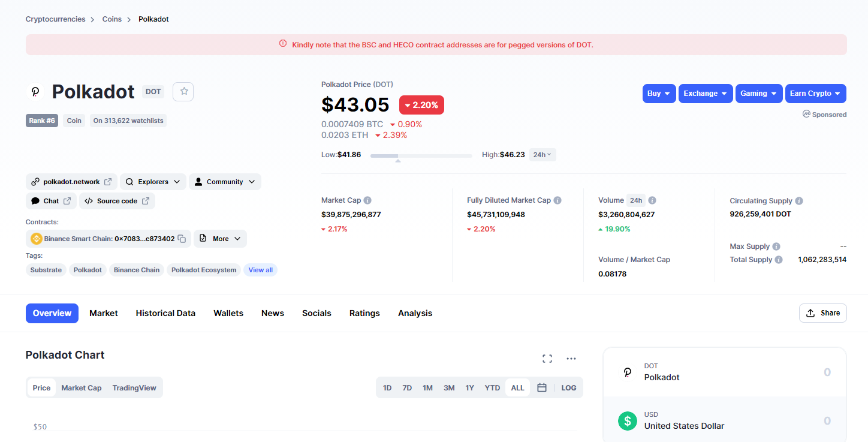868x442 pixels.
Task: Click the Polkadot Ecosystem tag
Action: (x=204, y=270)
